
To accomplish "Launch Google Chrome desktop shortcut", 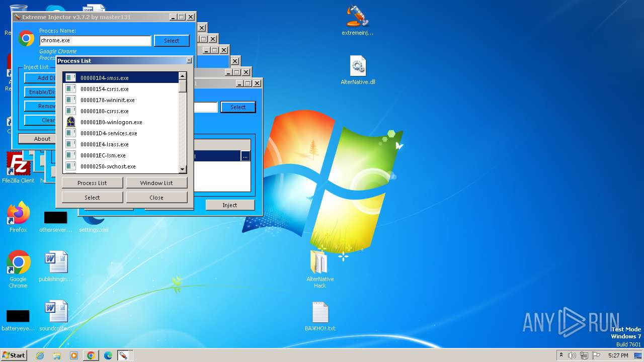I will click(18, 269).
